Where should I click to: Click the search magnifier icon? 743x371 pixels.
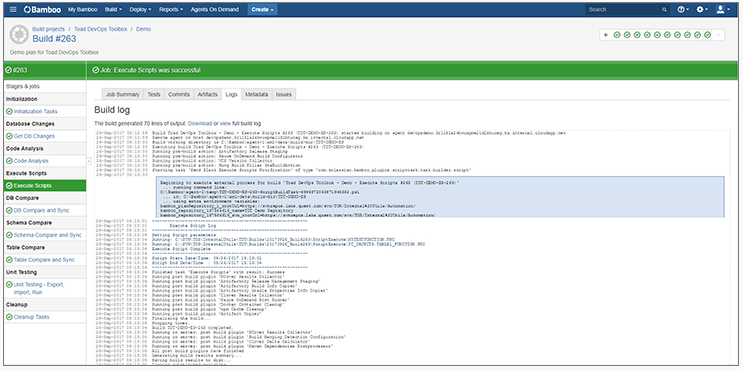click(664, 9)
